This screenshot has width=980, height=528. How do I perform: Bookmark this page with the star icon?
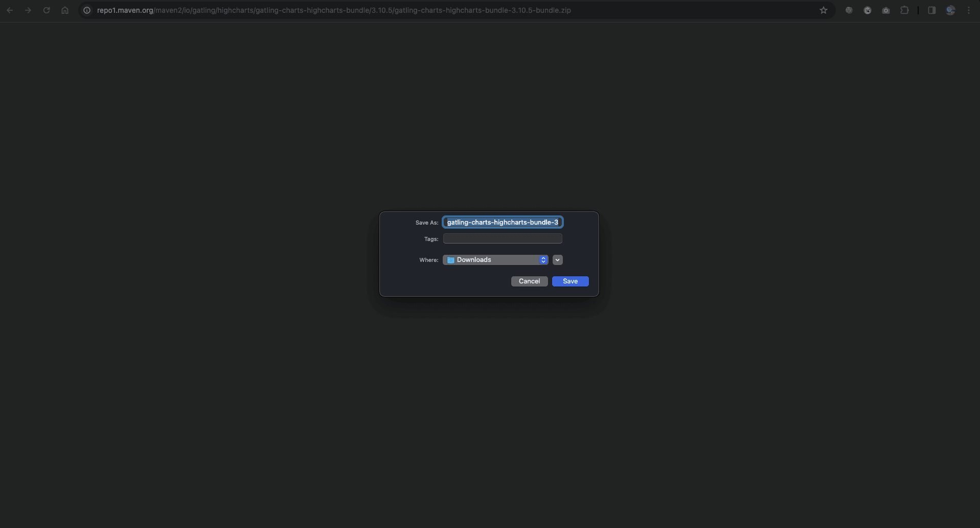tap(824, 10)
